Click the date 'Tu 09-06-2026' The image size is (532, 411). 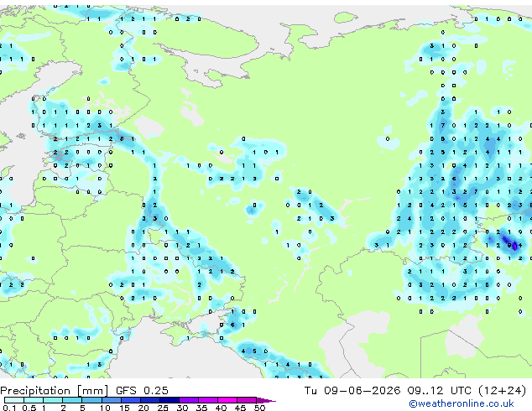pyautogui.click(x=352, y=391)
